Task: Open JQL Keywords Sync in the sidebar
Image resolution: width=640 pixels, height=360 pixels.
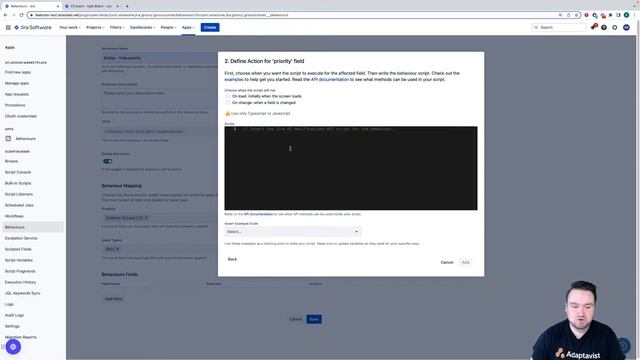Action: (22, 293)
